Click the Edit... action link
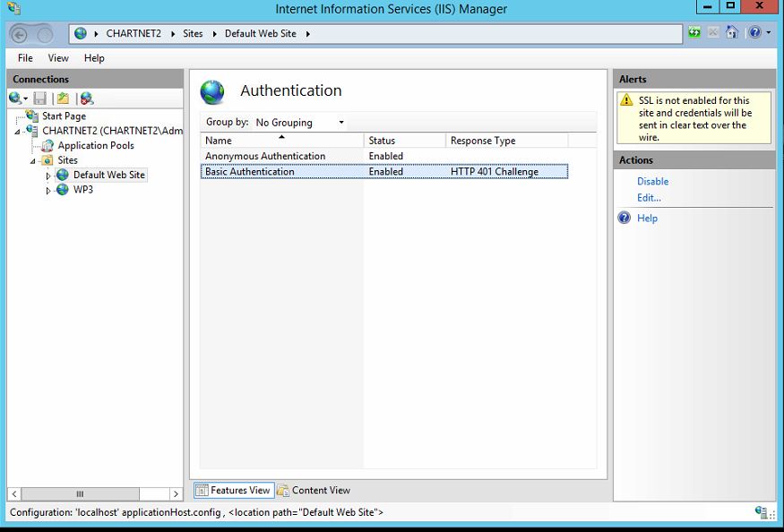This screenshot has height=532, width=784. coord(649,198)
